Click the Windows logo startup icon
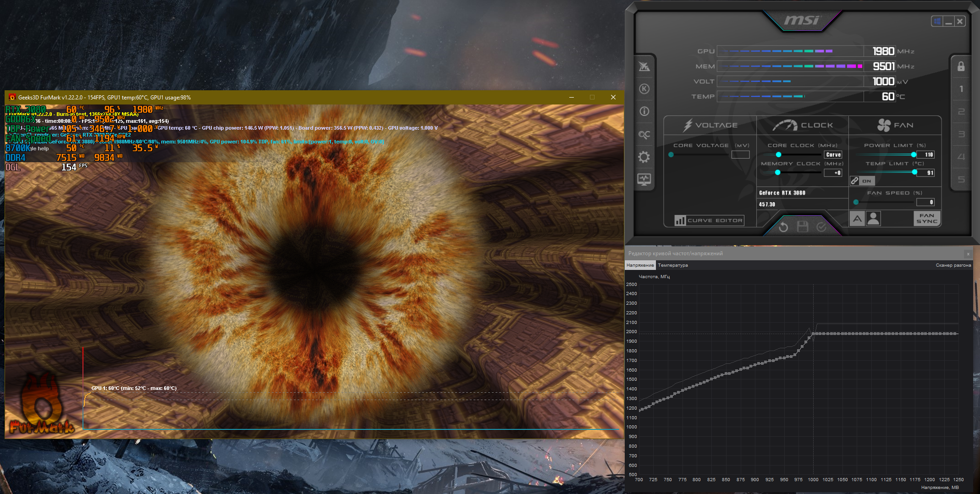Screen dimensions: 980x494 pyautogui.click(x=937, y=21)
